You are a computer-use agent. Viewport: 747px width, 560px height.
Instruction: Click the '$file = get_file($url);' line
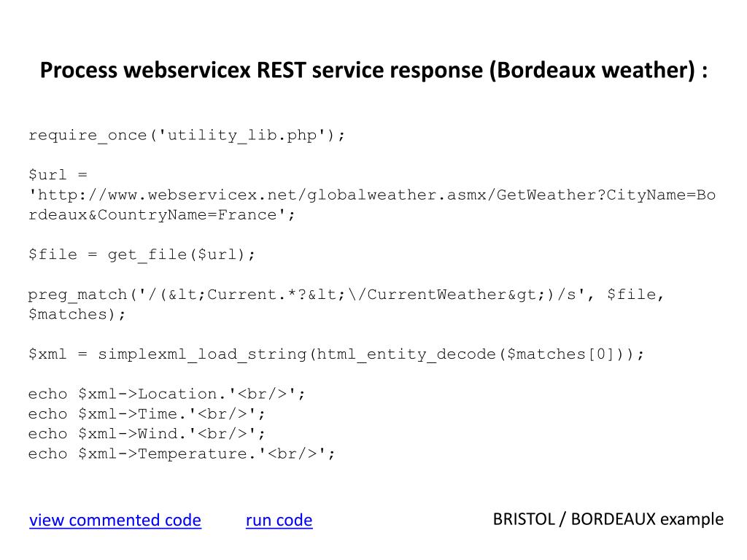tap(142, 255)
